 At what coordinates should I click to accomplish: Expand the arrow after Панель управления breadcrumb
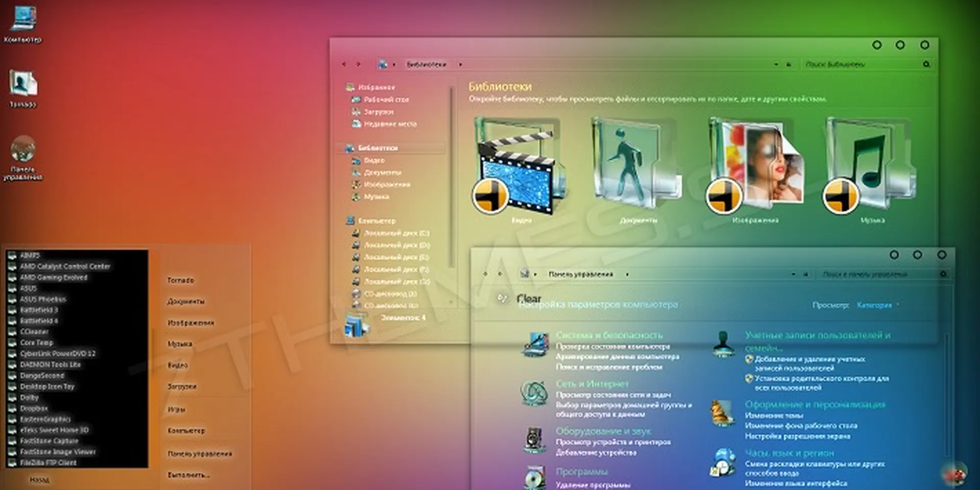coord(627,274)
